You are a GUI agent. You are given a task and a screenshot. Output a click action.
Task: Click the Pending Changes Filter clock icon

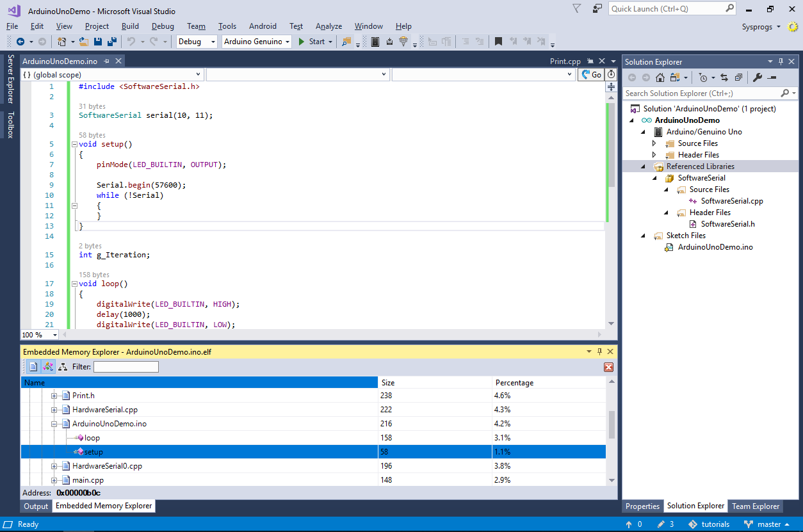coord(703,77)
